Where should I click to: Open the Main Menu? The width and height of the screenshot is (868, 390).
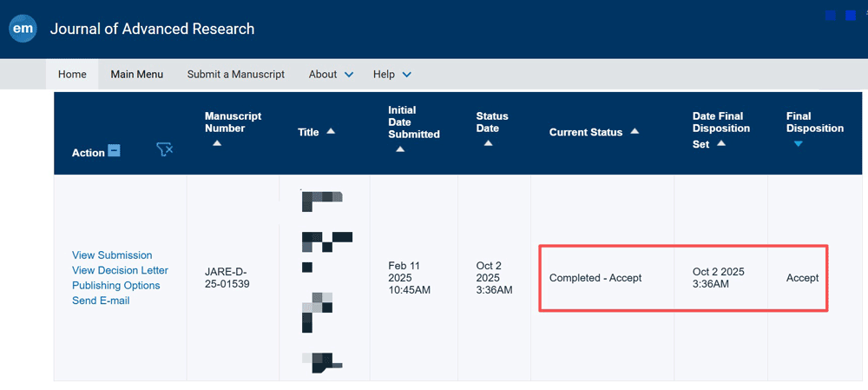pyautogui.click(x=136, y=75)
